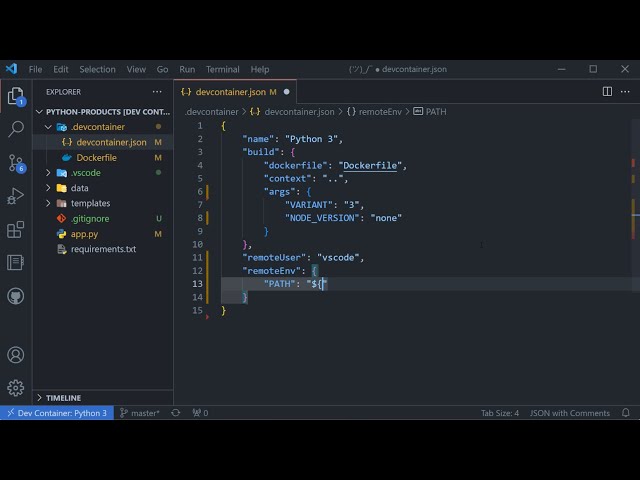640x480 pixels.
Task: Open the Selection menu
Action: coord(98,69)
